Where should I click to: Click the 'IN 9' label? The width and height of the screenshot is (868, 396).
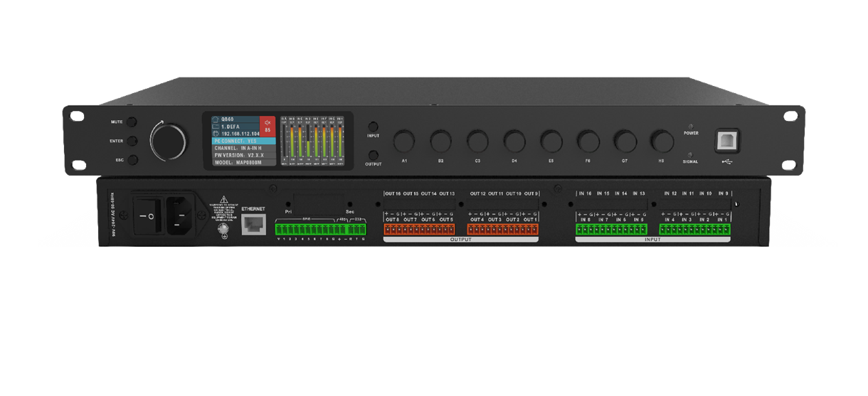point(724,193)
